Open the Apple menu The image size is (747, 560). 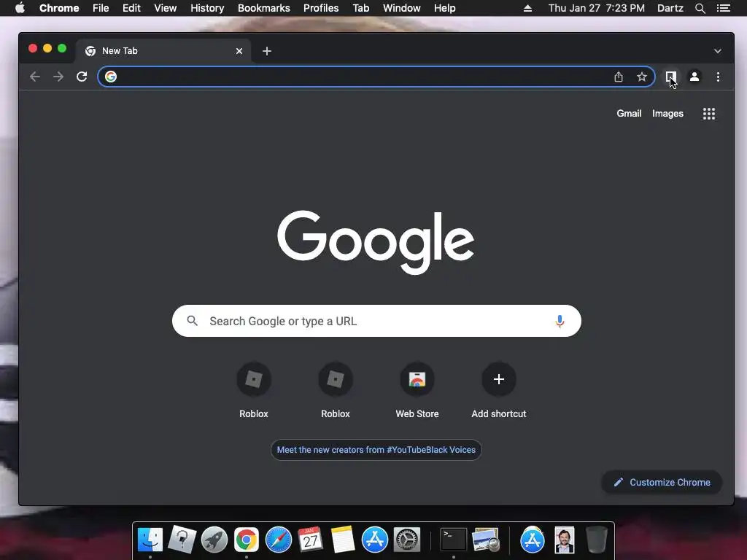click(20, 8)
